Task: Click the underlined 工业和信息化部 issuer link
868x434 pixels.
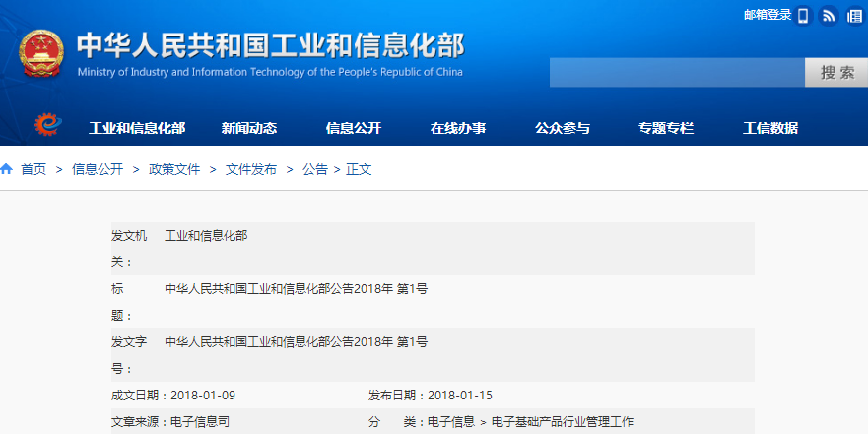Action: point(206,235)
